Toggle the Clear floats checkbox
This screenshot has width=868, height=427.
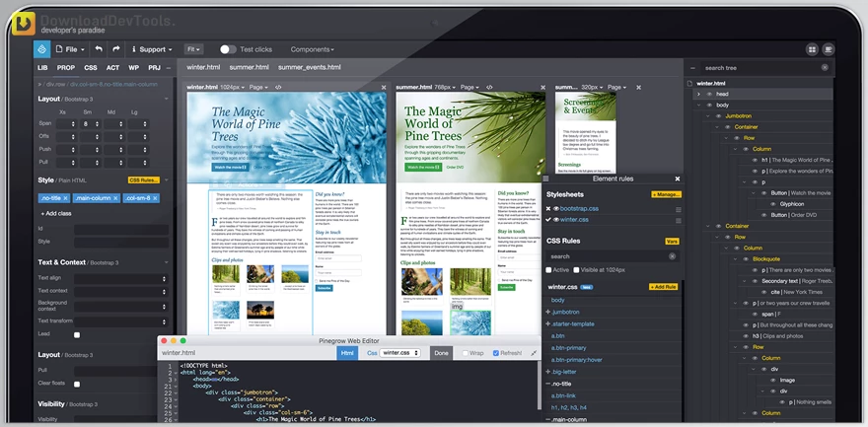(x=77, y=384)
